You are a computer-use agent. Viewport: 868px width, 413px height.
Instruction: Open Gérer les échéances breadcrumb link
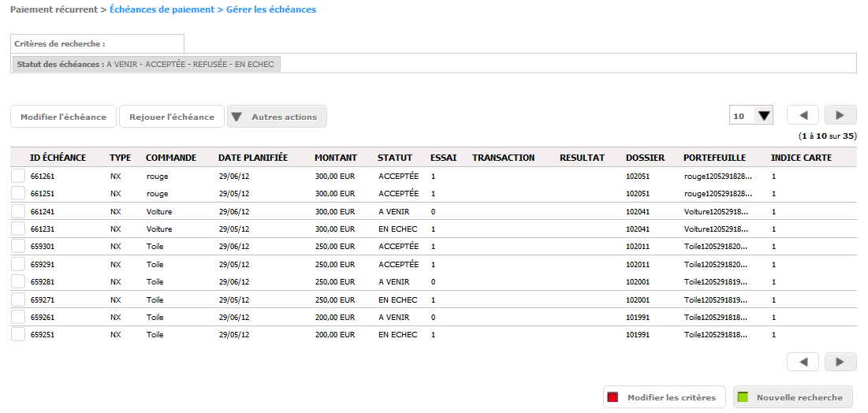[271, 9]
